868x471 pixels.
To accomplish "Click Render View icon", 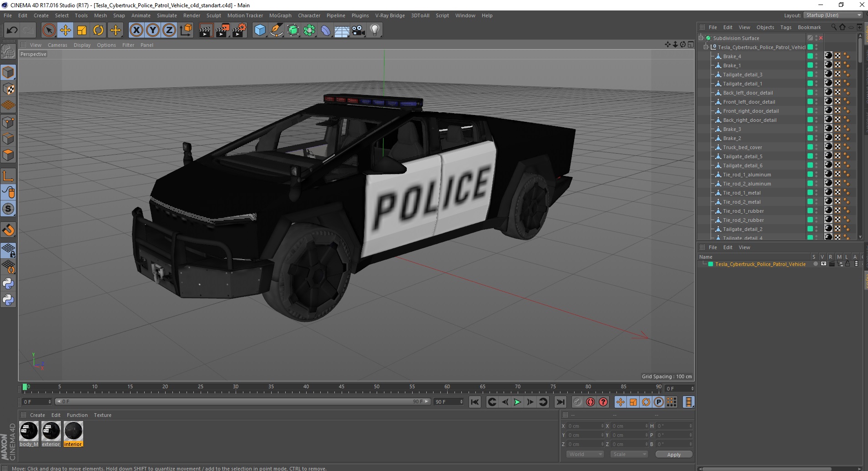I will point(206,30).
